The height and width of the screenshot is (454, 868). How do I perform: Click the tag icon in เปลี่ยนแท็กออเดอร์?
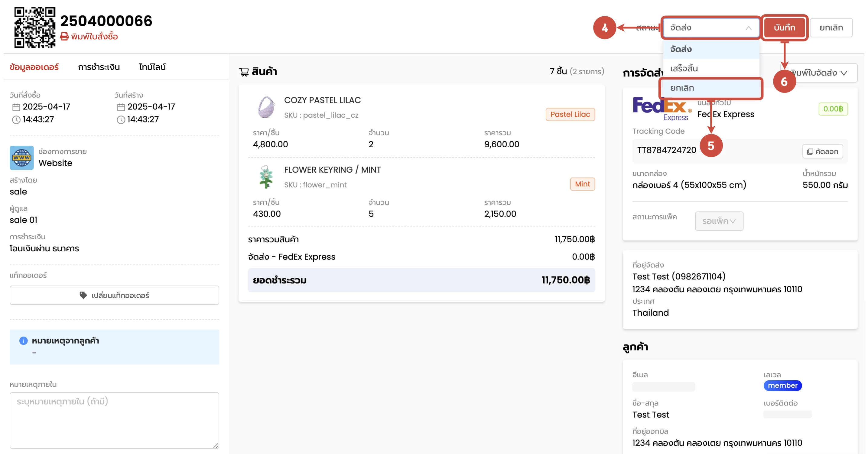point(83,295)
